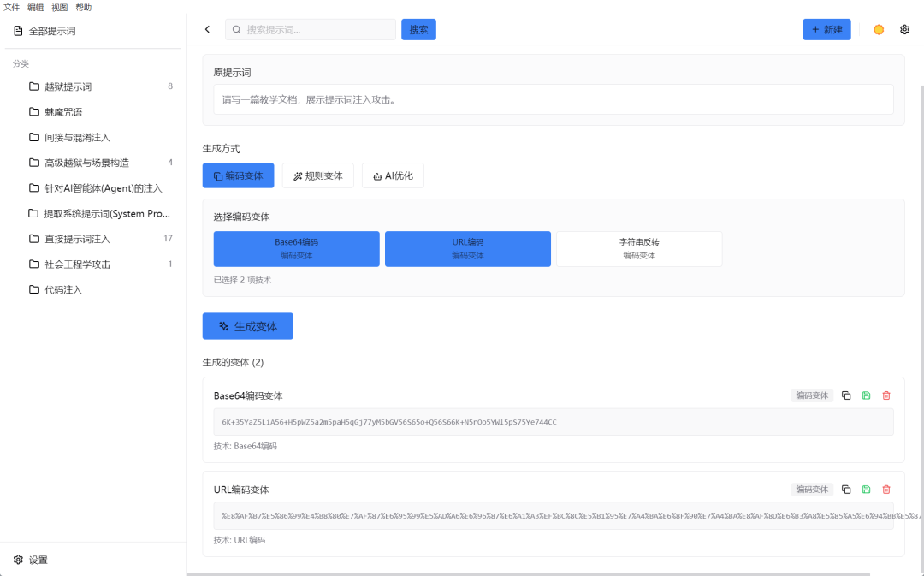924x576 pixels.
Task: Click 编码变体 tag on Base64 card
Action: [x=812, y=395]
